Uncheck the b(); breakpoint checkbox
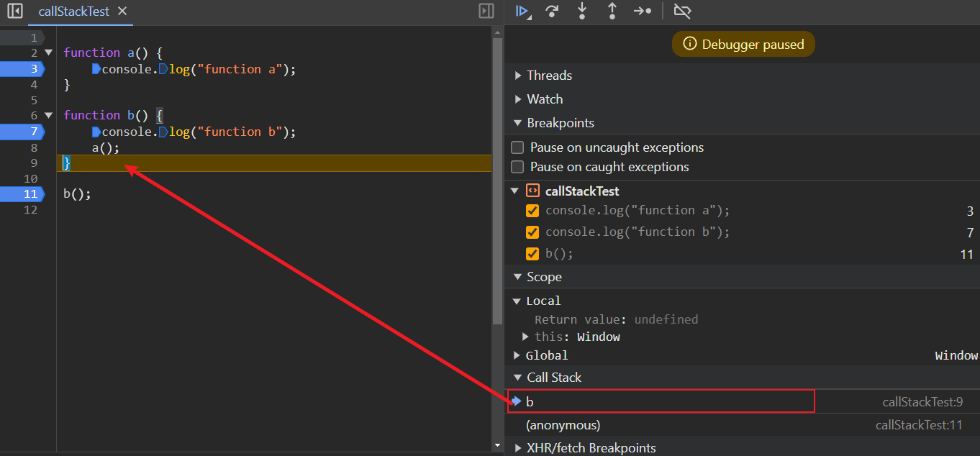Image resolution: width=980 pixels, height=456 pixels. click(x=532, y=254)
